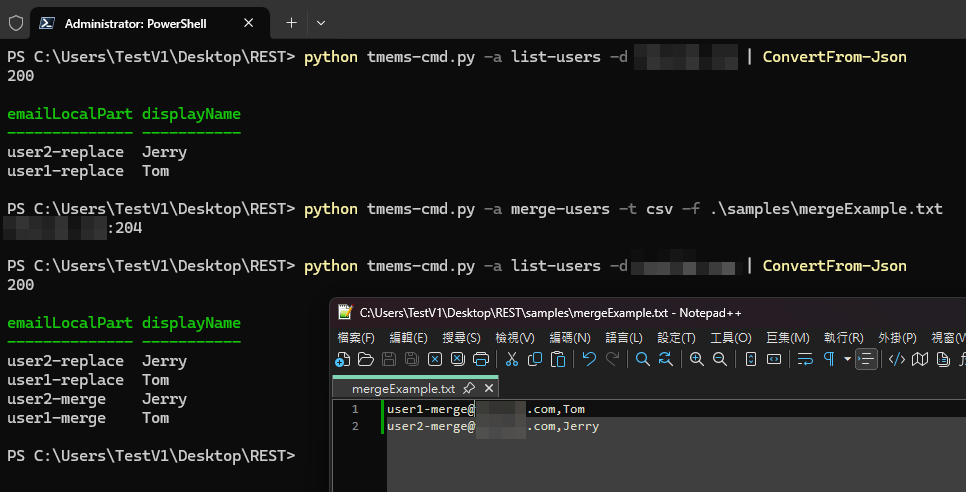Click the Open file folder icon
The width and height of the screenshot is (966, 492).
tap(365, 360)
